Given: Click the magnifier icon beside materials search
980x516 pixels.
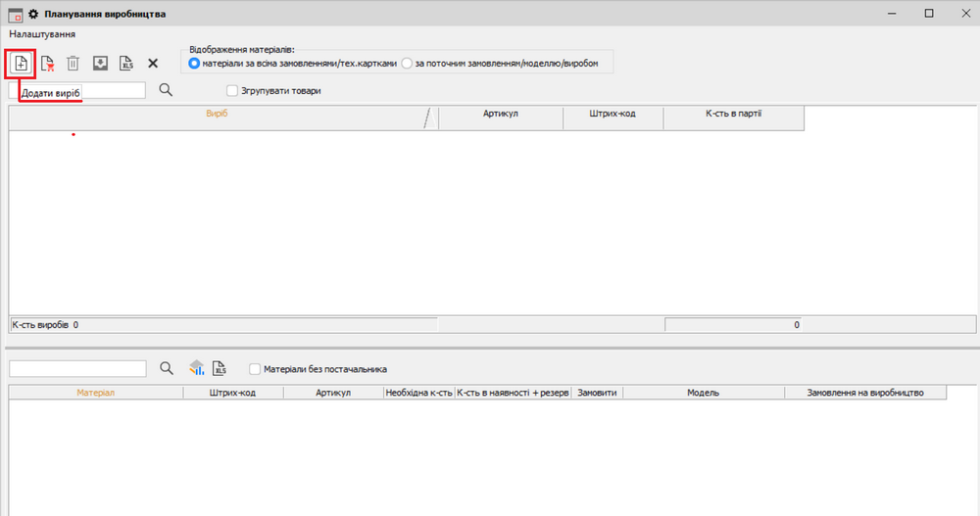Looking at the screenshot, I should pos(166,368).
